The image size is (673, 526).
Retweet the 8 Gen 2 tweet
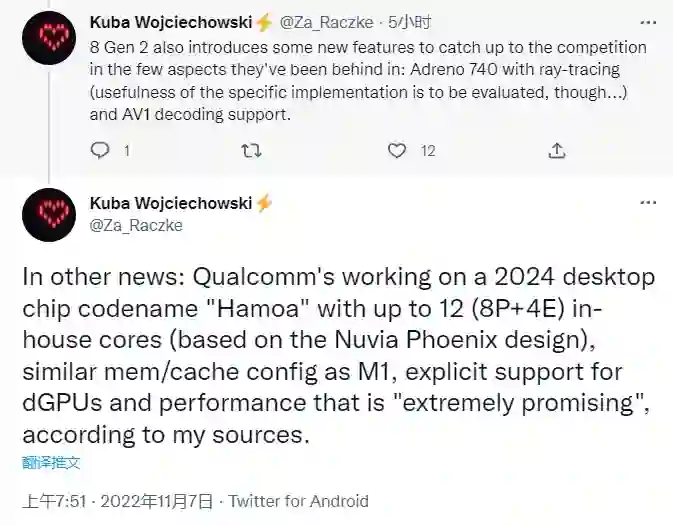252,151
